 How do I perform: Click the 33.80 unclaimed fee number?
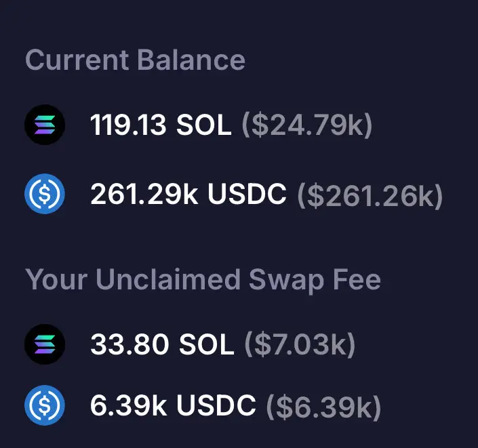(129, 345)
